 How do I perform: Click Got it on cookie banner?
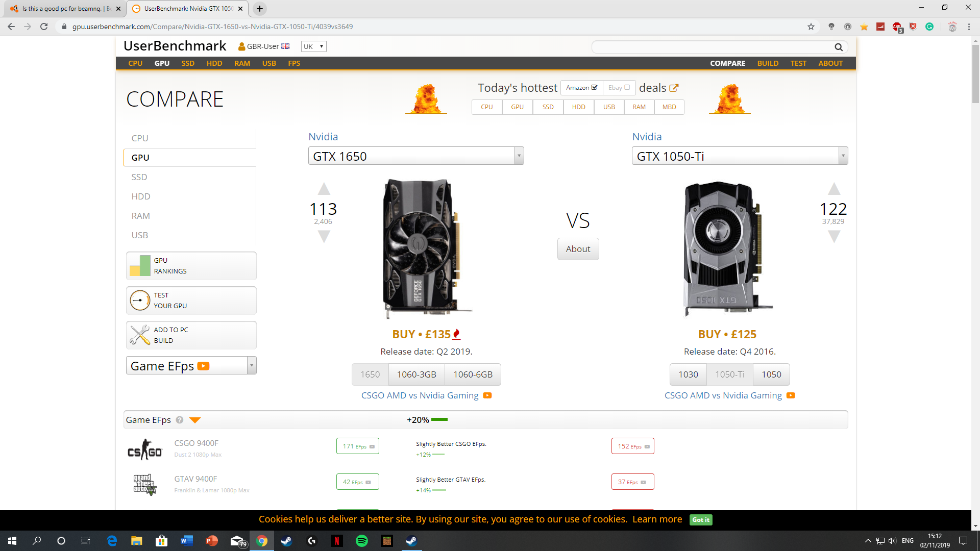tap(701, 519)
